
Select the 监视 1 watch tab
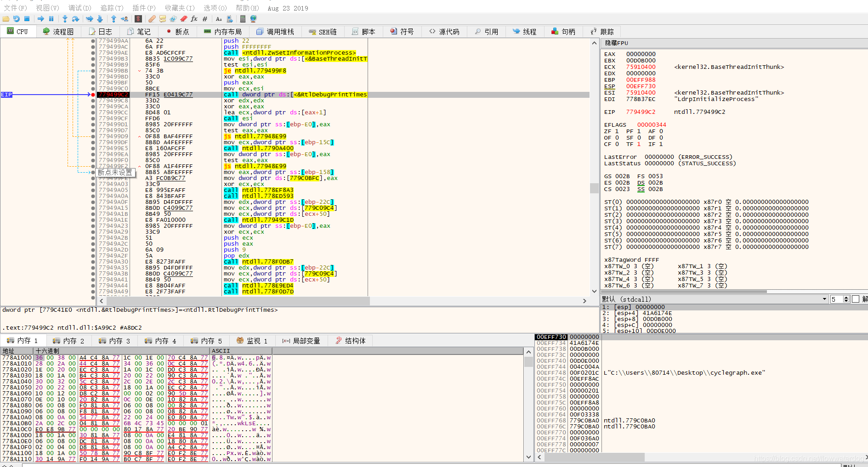(252, 340)
